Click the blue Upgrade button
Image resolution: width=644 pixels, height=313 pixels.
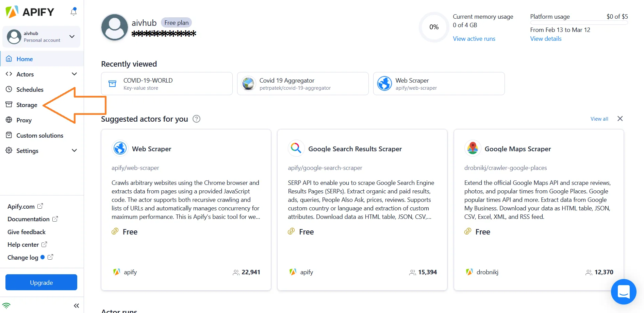pyautogui.click(x=41, y=282)
